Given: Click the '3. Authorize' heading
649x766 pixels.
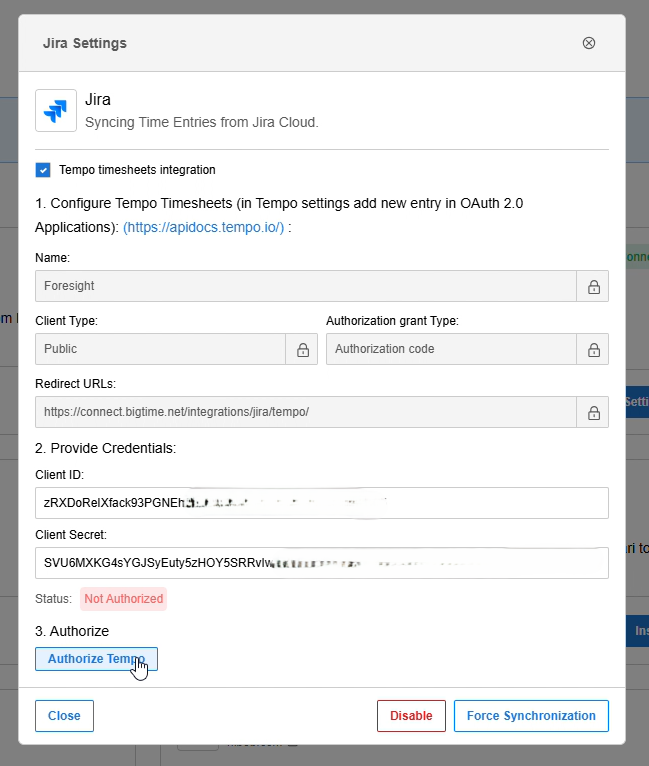Looking at the screenshot, I should click(x=72, y=631).
